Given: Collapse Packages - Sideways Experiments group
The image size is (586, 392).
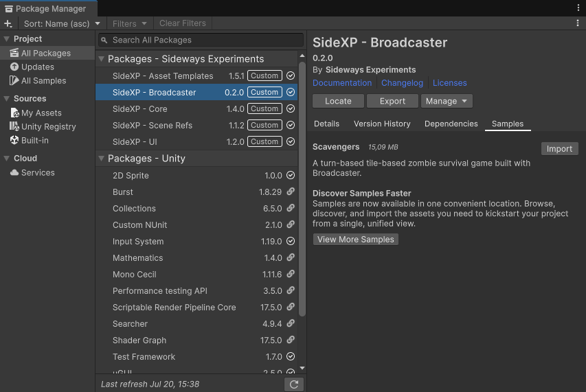Looking at the screenshot, I should pyautogui.click(x=101, y=59).
